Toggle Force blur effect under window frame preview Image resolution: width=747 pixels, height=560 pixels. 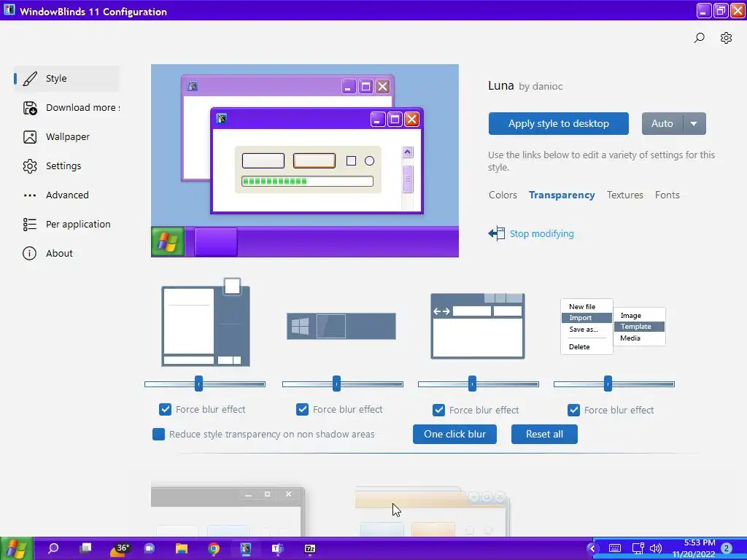[165, 410]
